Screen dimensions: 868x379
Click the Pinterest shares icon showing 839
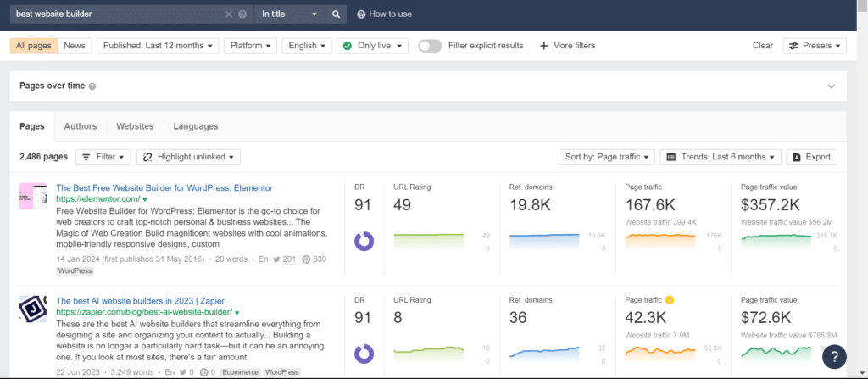(x=305, y=259)
